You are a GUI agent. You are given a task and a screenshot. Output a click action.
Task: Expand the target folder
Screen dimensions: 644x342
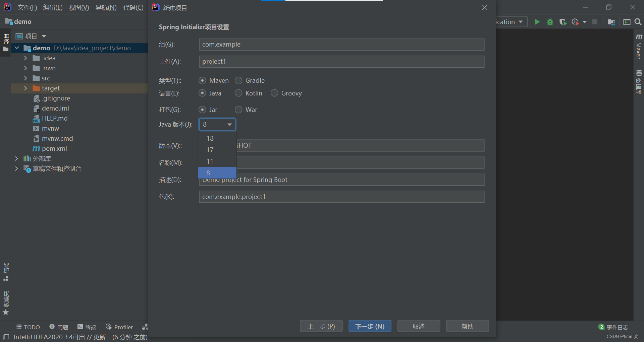click(25, 88)
